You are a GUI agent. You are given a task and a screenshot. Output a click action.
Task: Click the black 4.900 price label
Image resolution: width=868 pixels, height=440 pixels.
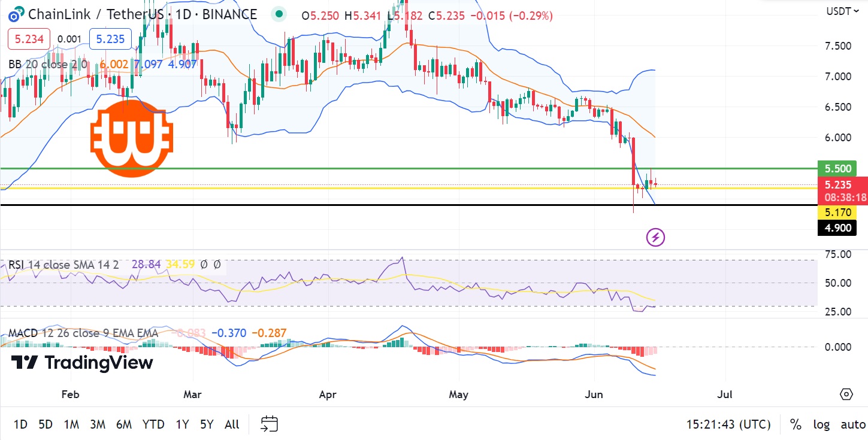[837, 227]
